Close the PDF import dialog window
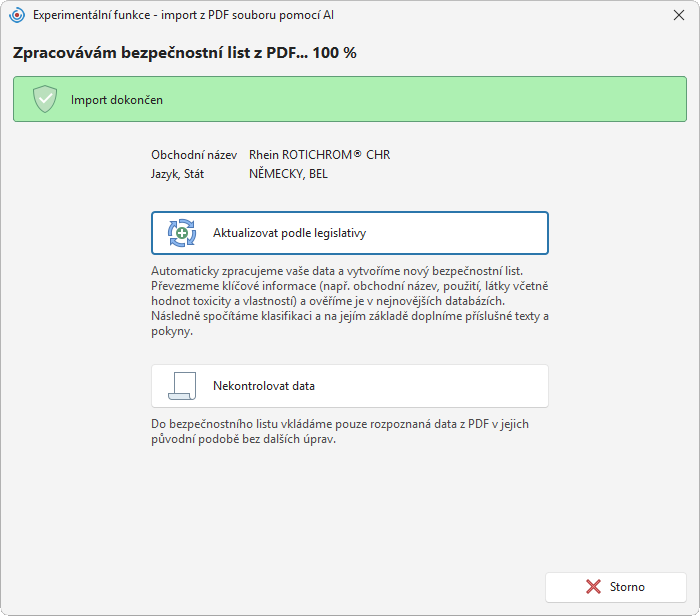700x616 pixels. coord(679,15)
